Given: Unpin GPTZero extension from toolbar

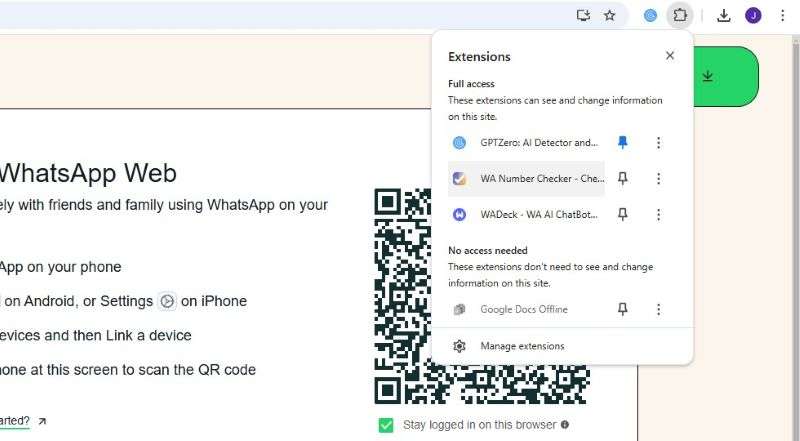Looking at the screenshot, I should point(622,142).
